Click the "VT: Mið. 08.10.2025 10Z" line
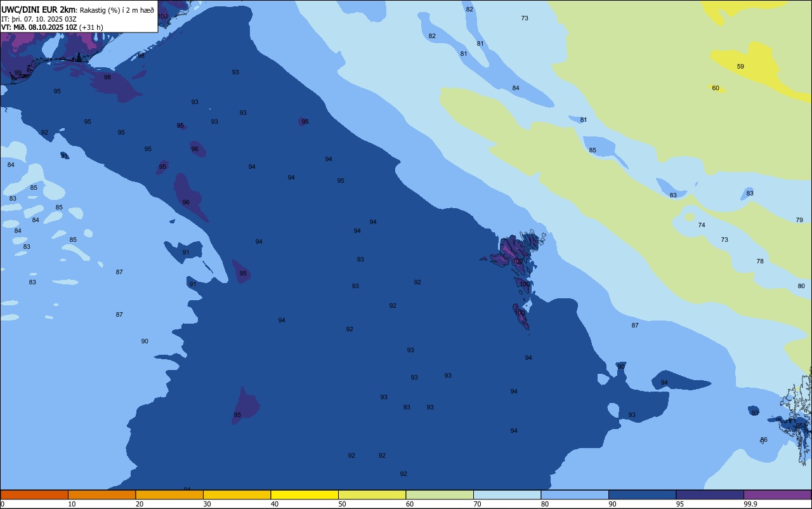The image size is (812, 509). coord(39,27)
